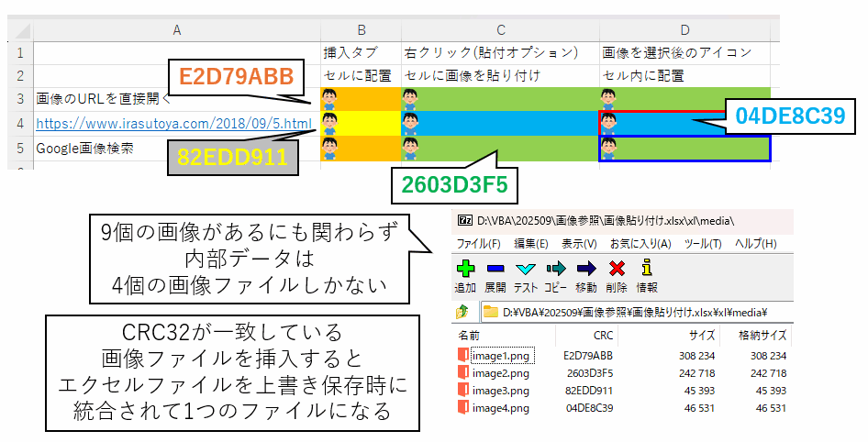Click the PNG file icon beside image1.png

pos(463,355)
